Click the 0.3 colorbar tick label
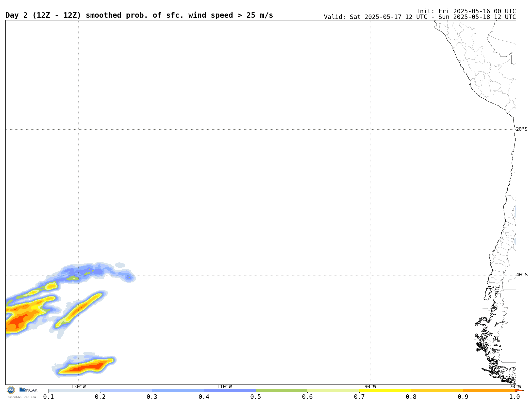 152,397
